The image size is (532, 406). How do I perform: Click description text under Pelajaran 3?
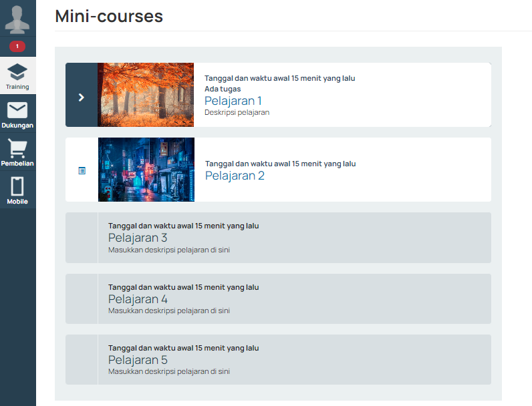pos(169,250)
